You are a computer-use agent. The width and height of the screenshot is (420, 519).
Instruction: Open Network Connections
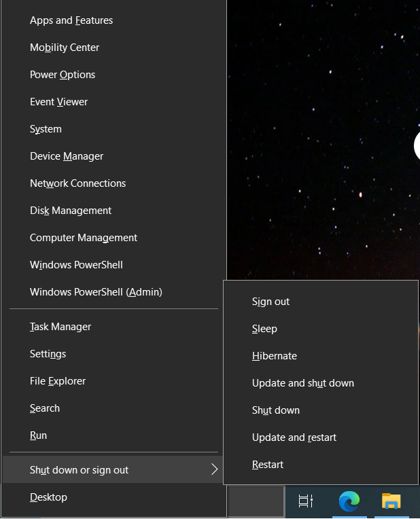(113, 183)
